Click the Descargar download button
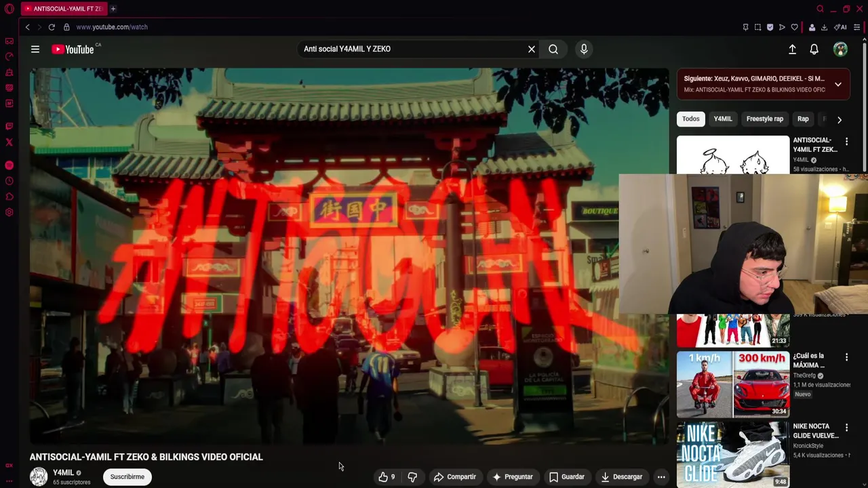The image size is (868, 488). [x=621, y=476]
